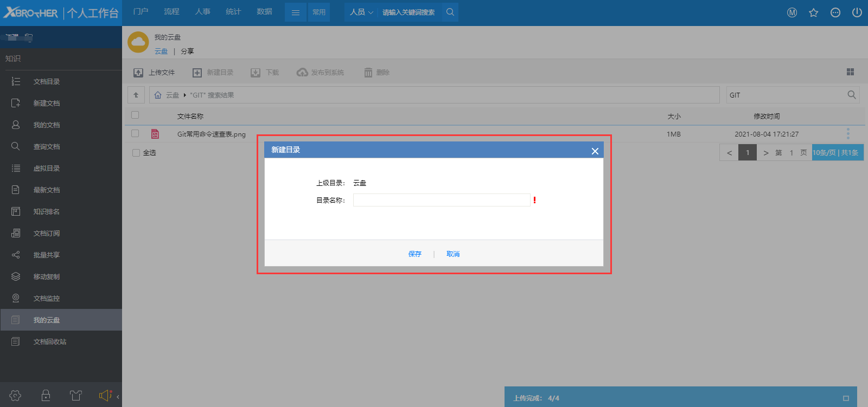Open the settings gear at sidebar bottom
Viewport: 868px width, 407px height.
[15, 396]
